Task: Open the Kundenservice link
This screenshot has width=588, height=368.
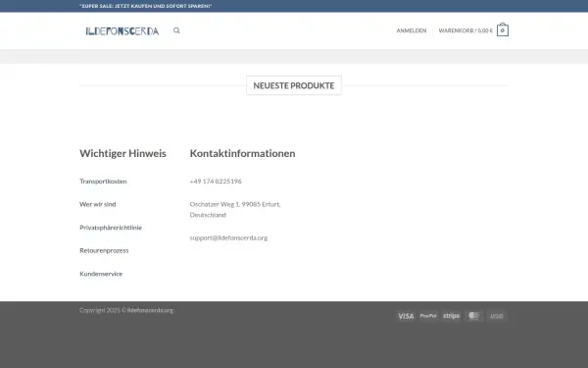Action: point(101,274)
